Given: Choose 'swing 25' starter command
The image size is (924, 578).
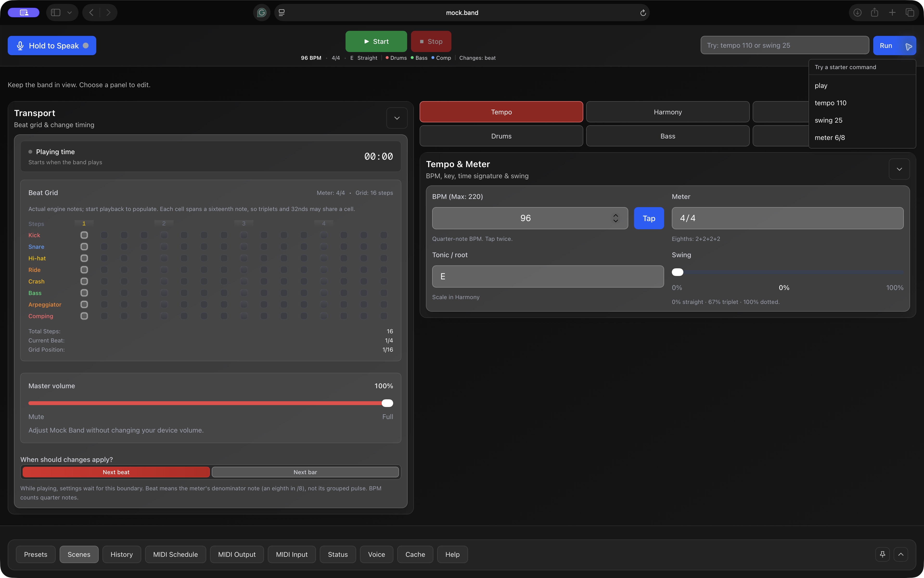Looking at the screenshot, I should pos(862,120).
